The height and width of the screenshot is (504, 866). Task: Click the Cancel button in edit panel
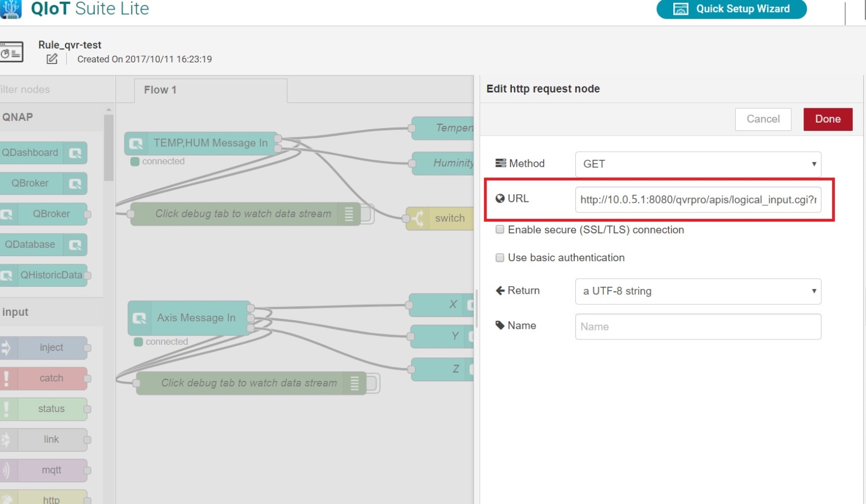click(x=763, y=119)
